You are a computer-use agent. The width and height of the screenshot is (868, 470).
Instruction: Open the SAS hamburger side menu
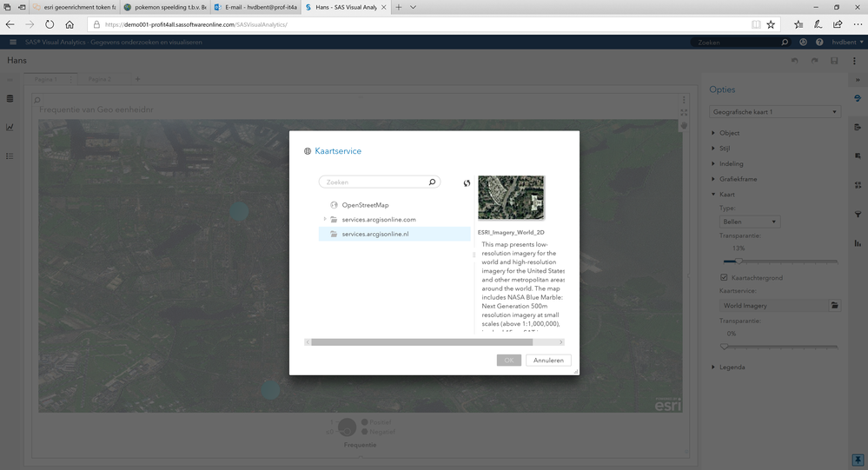click(13, 42)
